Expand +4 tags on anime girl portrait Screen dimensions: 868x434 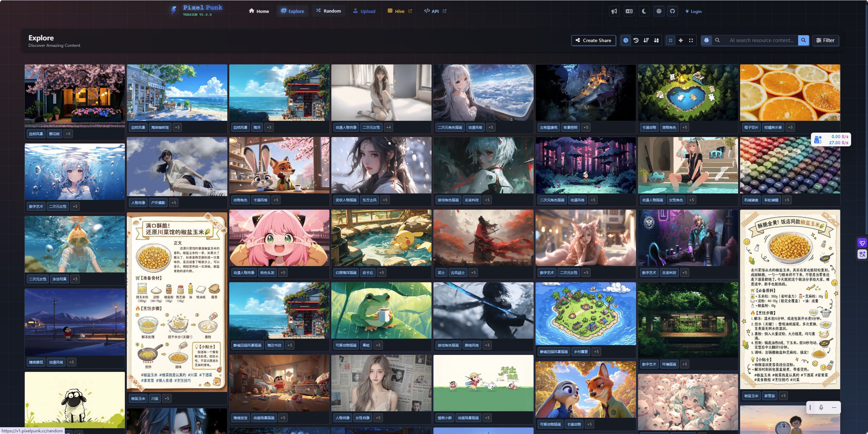[388, 127]
